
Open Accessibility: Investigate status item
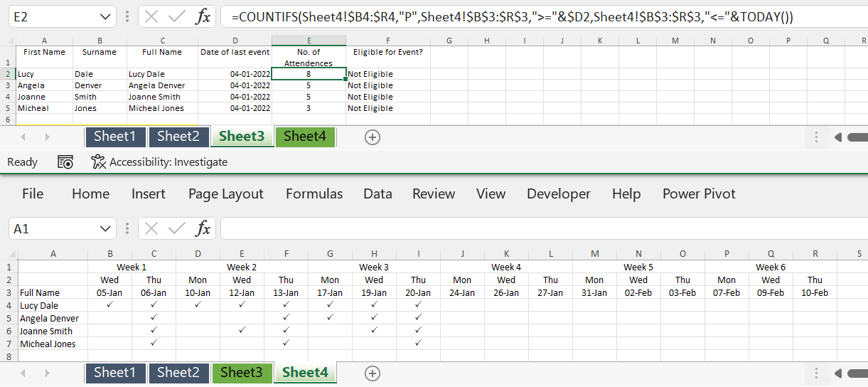pyautogui.click(x=160, y=162)
